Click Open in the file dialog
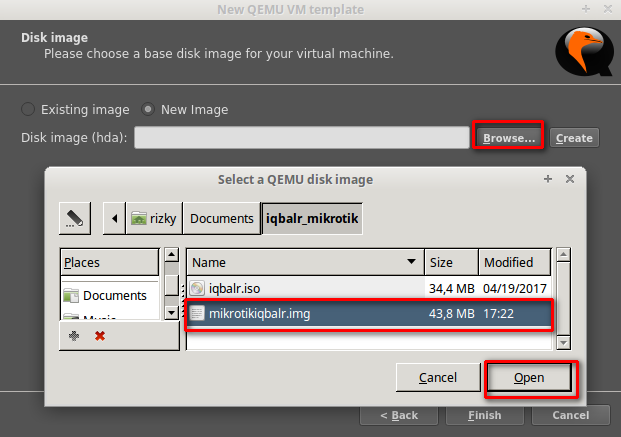Screen dimensions: 621x437 (x=529, y=378)
